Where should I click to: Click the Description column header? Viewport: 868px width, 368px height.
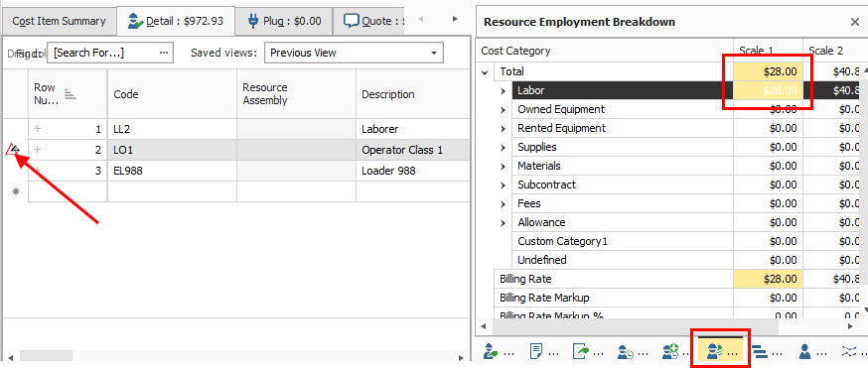413,94
